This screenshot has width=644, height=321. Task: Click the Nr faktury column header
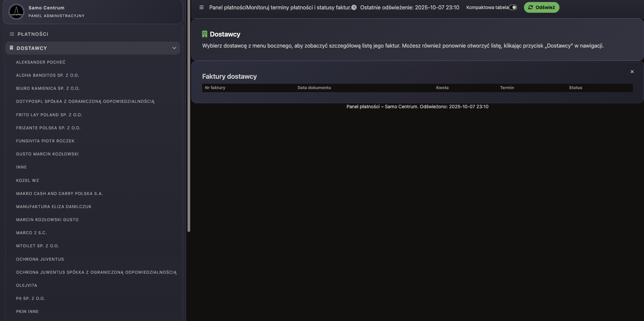(x=215, y=88)
